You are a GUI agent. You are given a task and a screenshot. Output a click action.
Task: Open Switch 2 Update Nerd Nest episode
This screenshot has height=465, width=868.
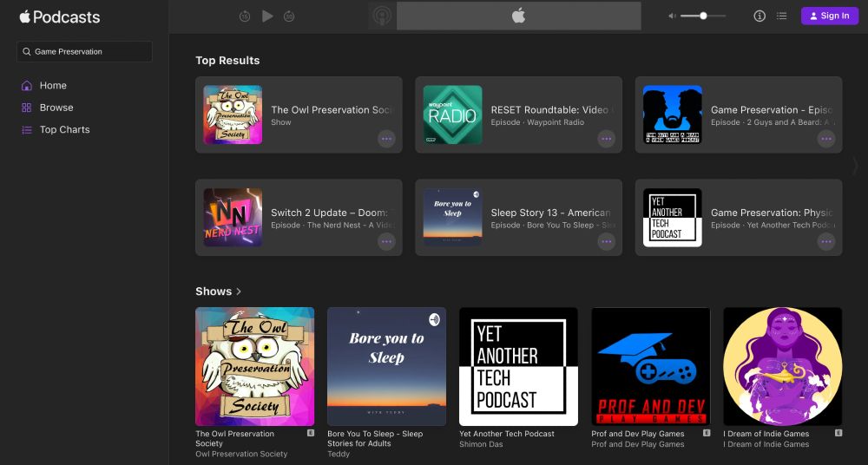[x=299, y=218]
